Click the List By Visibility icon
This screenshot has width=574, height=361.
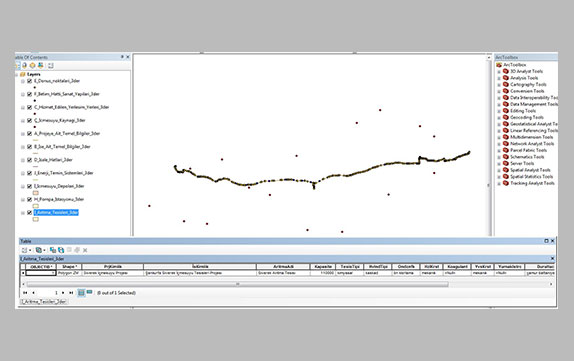click(33, 66)
